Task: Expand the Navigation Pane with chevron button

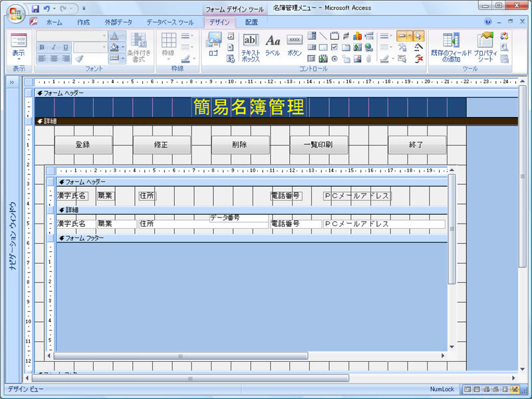Action: point(11,82)
